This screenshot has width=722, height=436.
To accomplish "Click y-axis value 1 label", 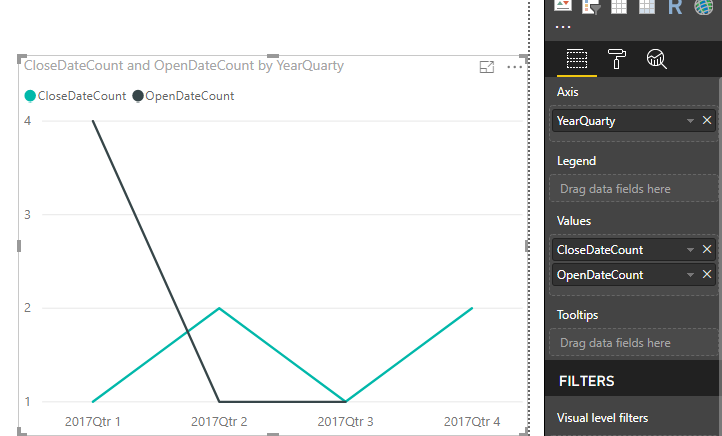I will tap(28, 401).
